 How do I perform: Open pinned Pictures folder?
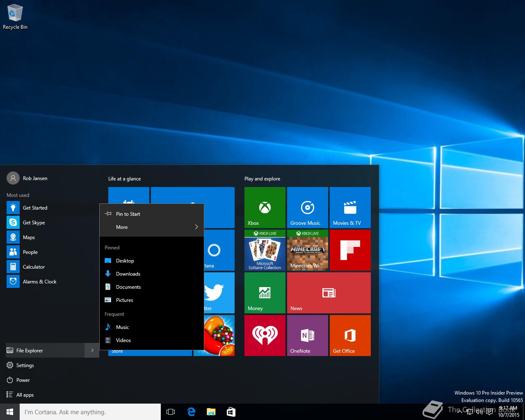pyautogui.click(x=152, y=300)
